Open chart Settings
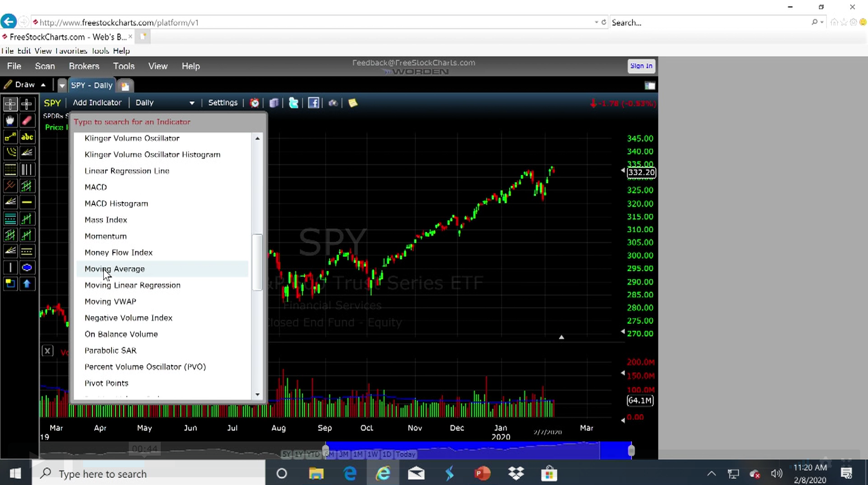Viewport: 868px width, 485px height. point(223,103)
